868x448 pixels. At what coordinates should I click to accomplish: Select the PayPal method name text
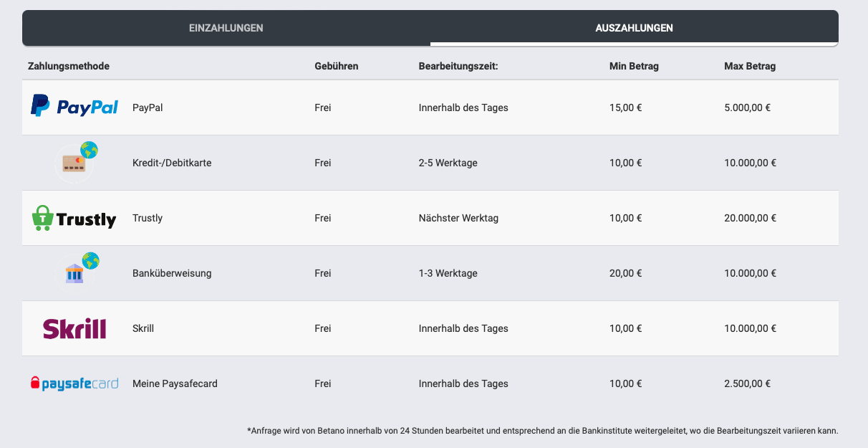tap(148, 108)
